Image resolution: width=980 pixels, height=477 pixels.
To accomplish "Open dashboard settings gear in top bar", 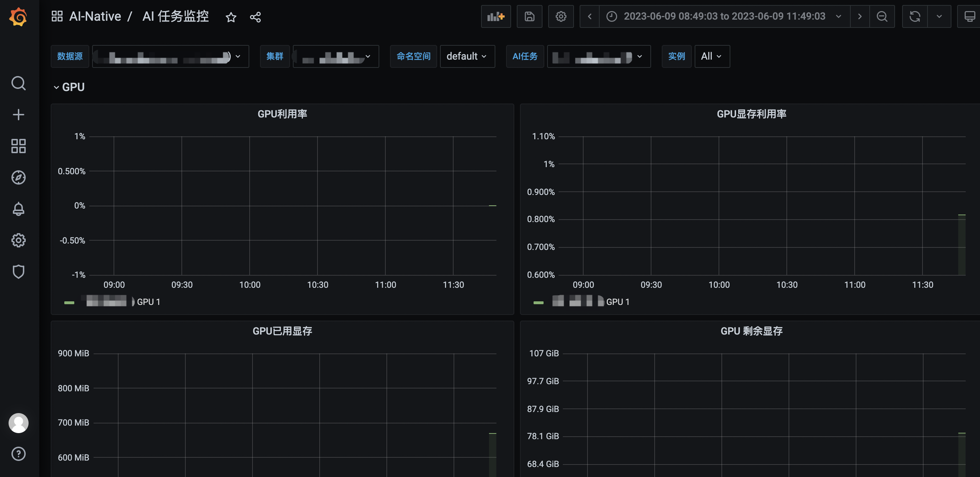I will coord(561,16).
